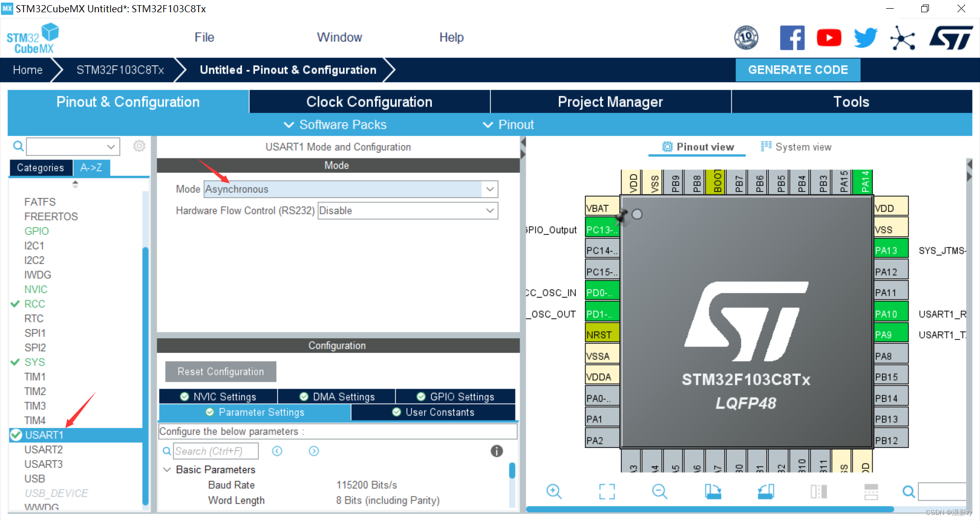The image size is (980, 521).
Task: Click the parameter search magnifier icon
Action: click(166, 451)
